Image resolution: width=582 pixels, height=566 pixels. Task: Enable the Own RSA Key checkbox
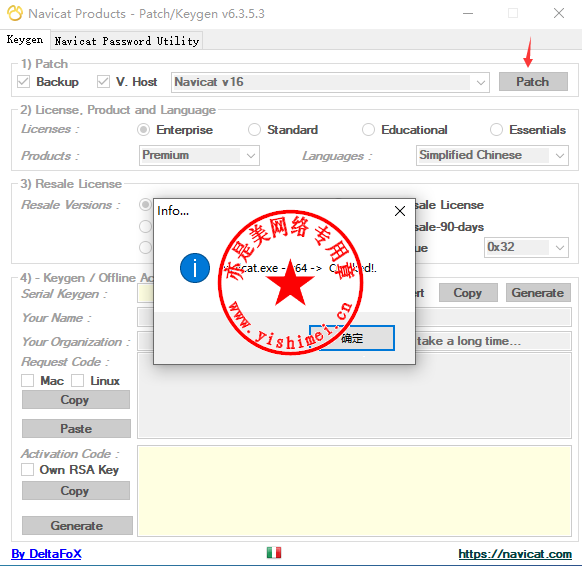(x=27, y=470)
